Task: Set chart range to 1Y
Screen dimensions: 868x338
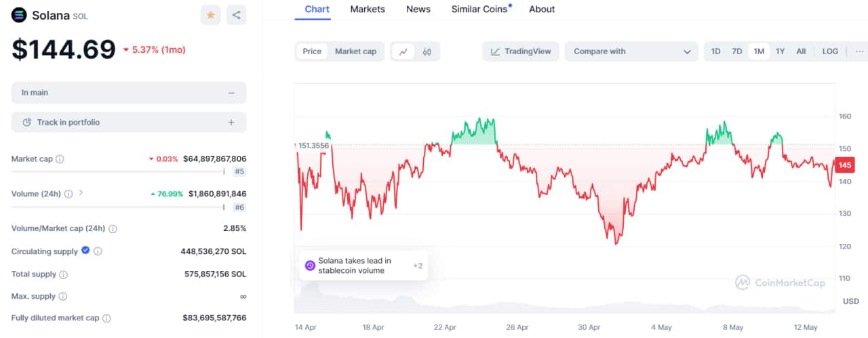Action: tap(781, 51)
